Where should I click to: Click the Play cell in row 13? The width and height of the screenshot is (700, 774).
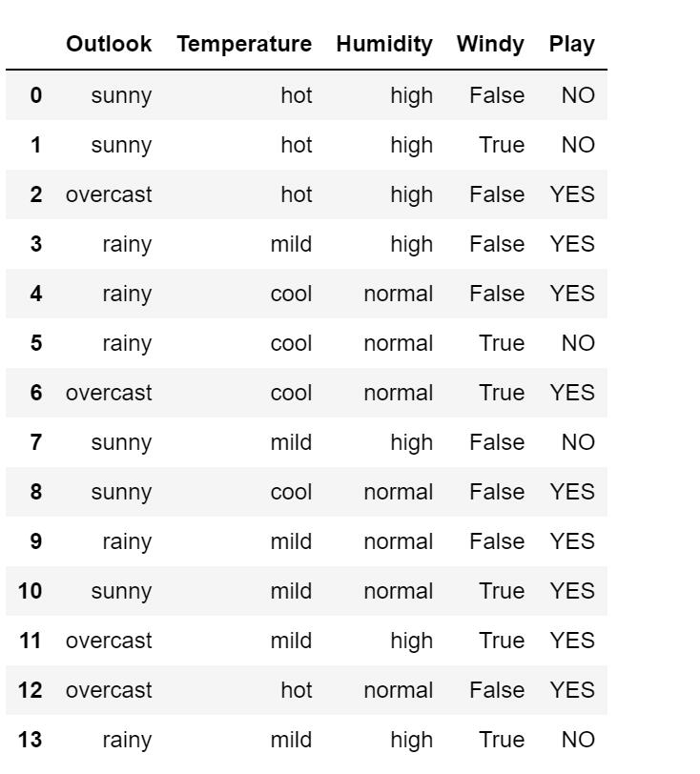pyautogui.click(x=578, y=740)
